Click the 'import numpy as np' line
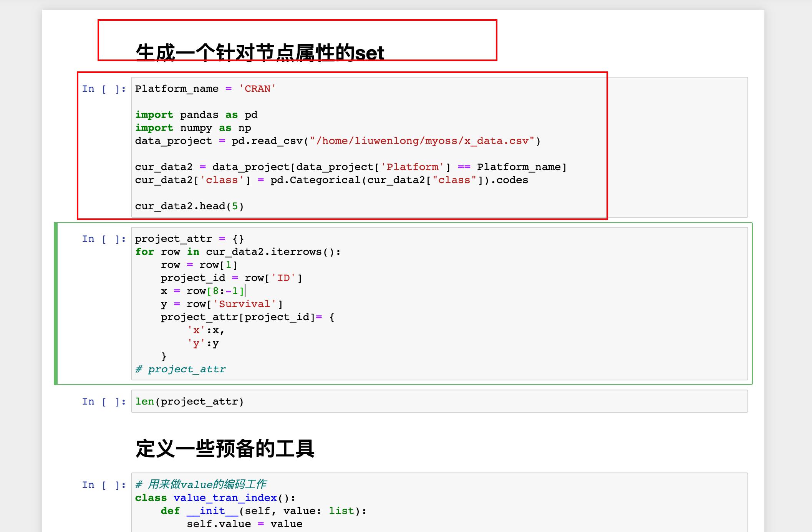The height and width of the screenshot is (532, 812). tap(193, 128)
